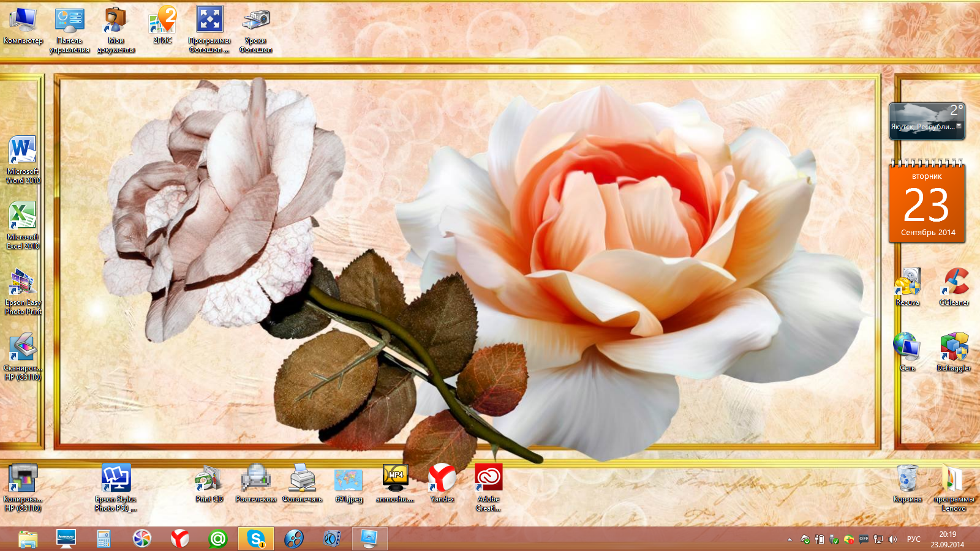Open File Explorer from the taskbar
980x551 pixels.
(x=28, y=539)
